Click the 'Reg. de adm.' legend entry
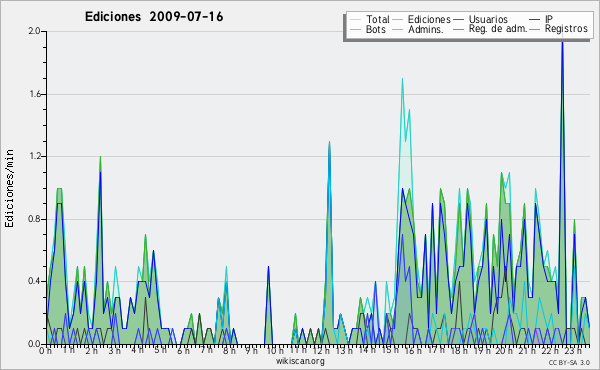The image size is (600, 370). coord(498,29)
